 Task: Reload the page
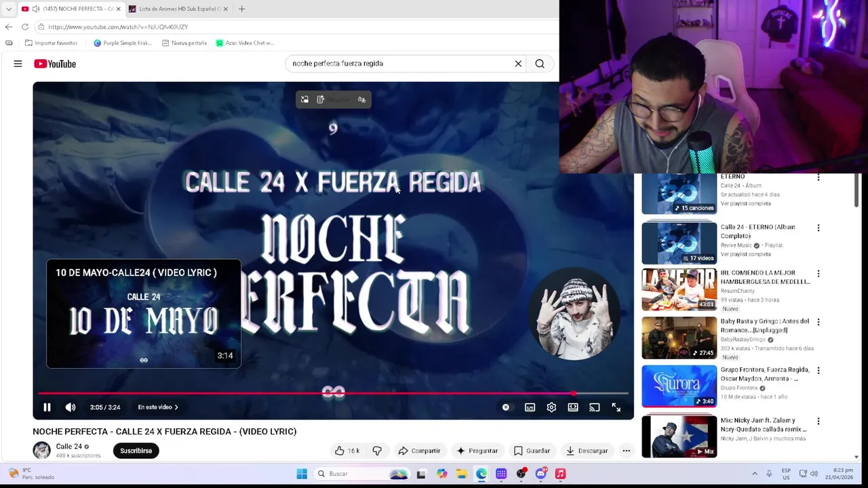pos(25,27)
